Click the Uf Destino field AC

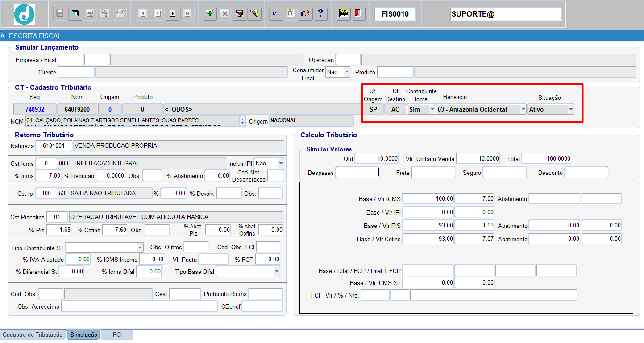pyautogui.click(x=395, y=109)
